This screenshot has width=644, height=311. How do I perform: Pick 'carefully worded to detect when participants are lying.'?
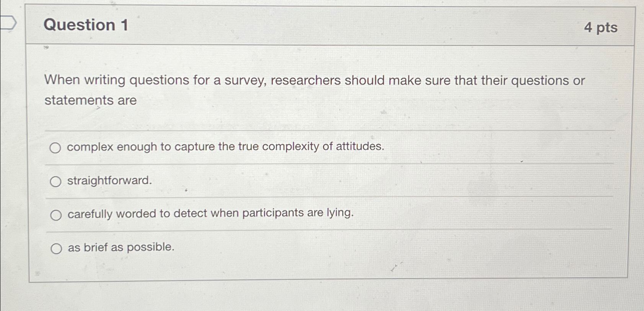click(x=56, y=214)
